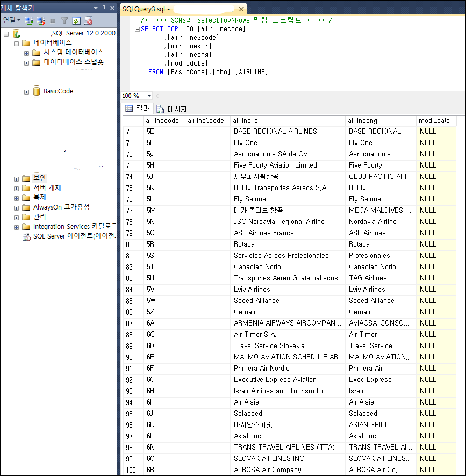Click the Refresh icon in Object Explorer

[76, 20]
